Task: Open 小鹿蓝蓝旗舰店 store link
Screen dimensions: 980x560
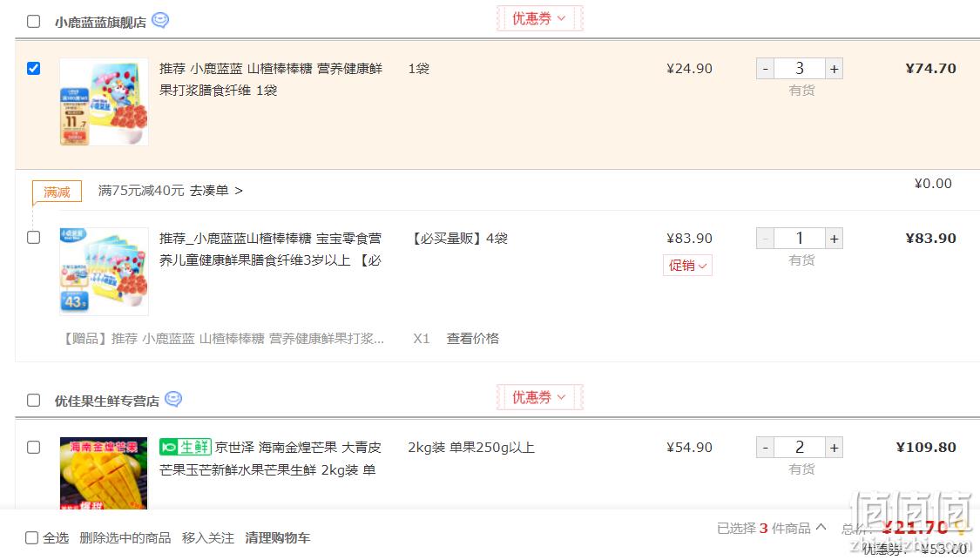Action: click(x=100, y=22)
